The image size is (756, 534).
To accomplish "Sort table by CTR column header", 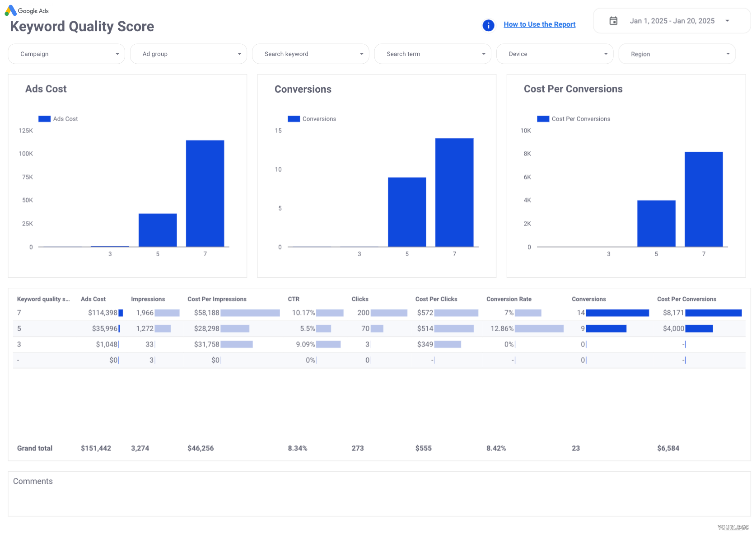I will [294, 299].
